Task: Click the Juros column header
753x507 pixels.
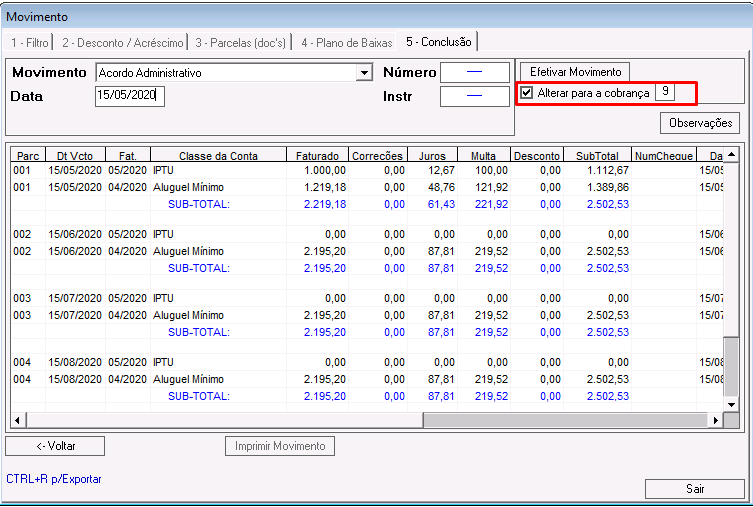Action: pos(432,156)
